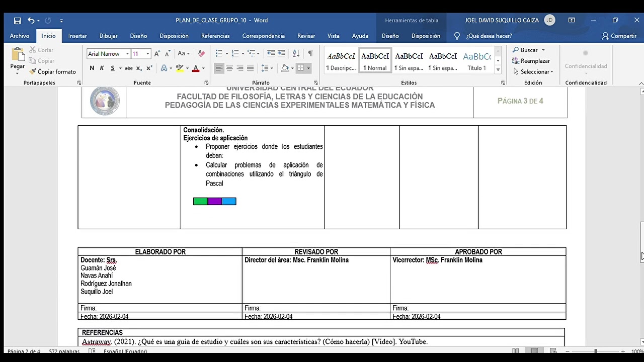Viewport: 644px width, 362px height.
Task: Click the Compartir button
Action: [619, 36]
